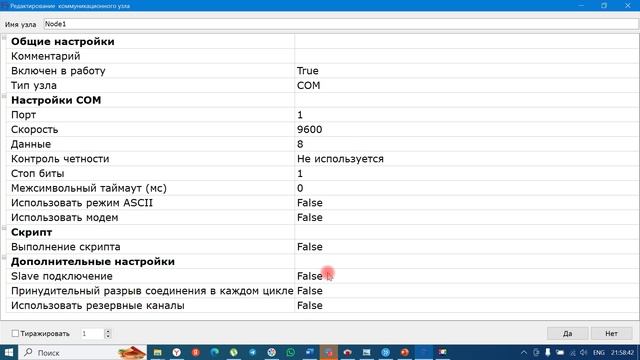Viewport: 640px width, 360px height.
Task: Change the Включен в работу value True
Action: tap(466, 71)
